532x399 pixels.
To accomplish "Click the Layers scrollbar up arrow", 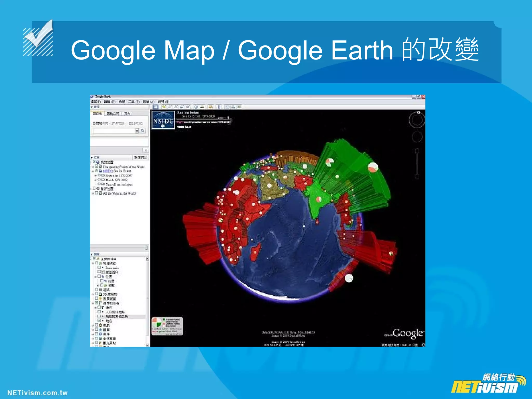I will click(x=147, y=259).
